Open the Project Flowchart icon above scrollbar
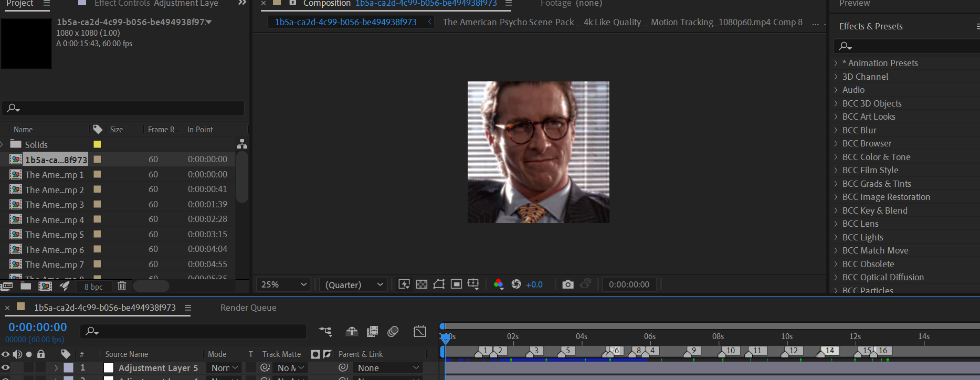 tap(242, 144)
